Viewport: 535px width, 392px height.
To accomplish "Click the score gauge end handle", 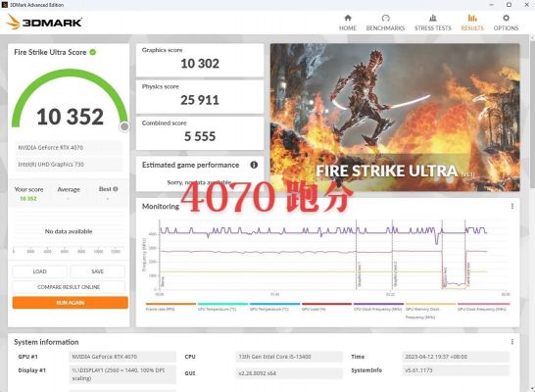I will pos(124,126).
